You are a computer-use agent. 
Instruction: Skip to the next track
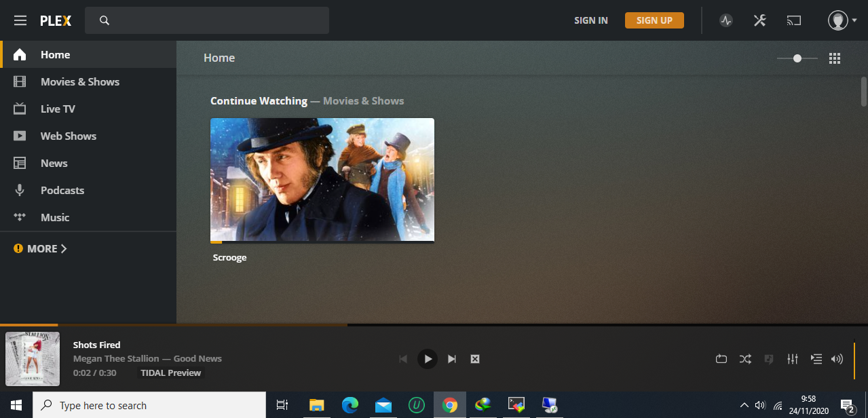pyautogui.click(x=452, y=359)
